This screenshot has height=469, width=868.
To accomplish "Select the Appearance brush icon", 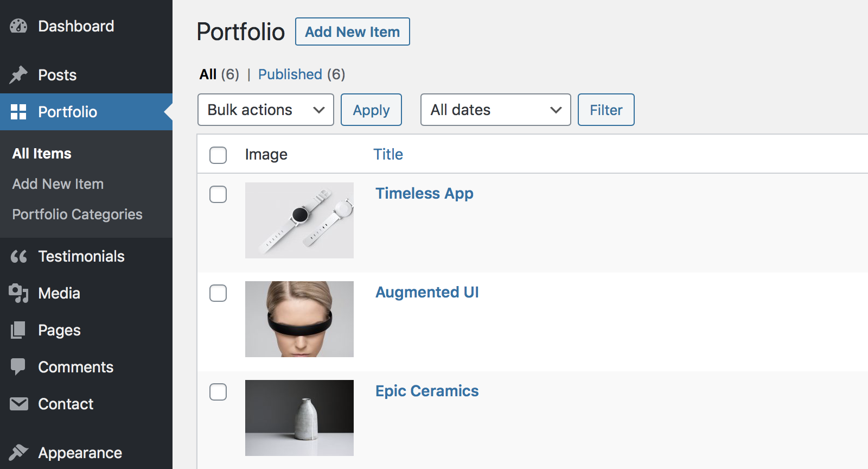I will point(18,452).
